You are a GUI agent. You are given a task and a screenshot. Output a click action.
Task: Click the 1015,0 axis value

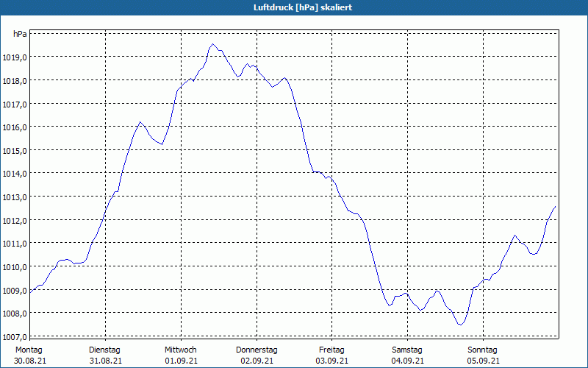pos(15,151)
